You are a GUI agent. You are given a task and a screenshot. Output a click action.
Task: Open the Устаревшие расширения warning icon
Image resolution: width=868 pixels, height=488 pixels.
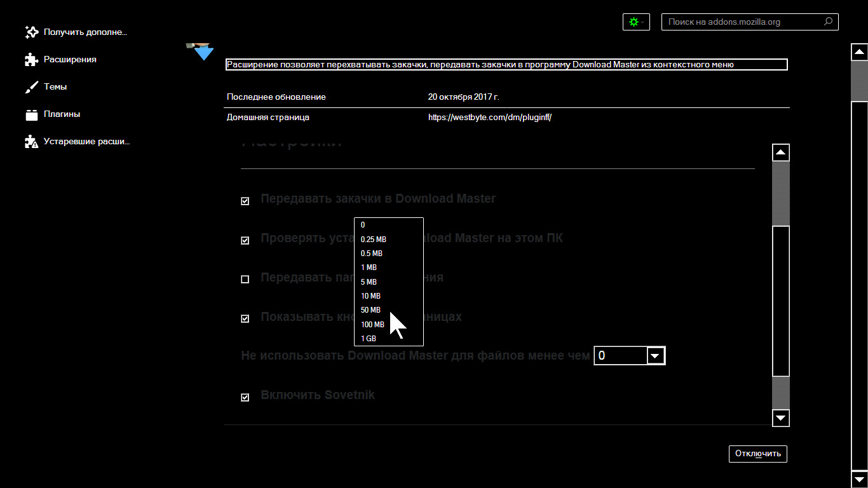32,142
